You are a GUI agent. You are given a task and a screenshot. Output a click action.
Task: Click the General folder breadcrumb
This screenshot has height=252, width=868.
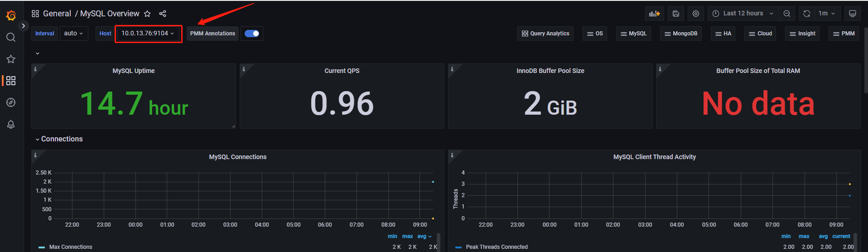57,14
